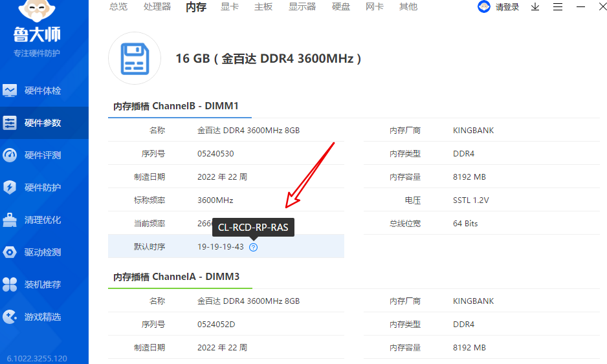Select the 内存 tab

click(196, 7)
